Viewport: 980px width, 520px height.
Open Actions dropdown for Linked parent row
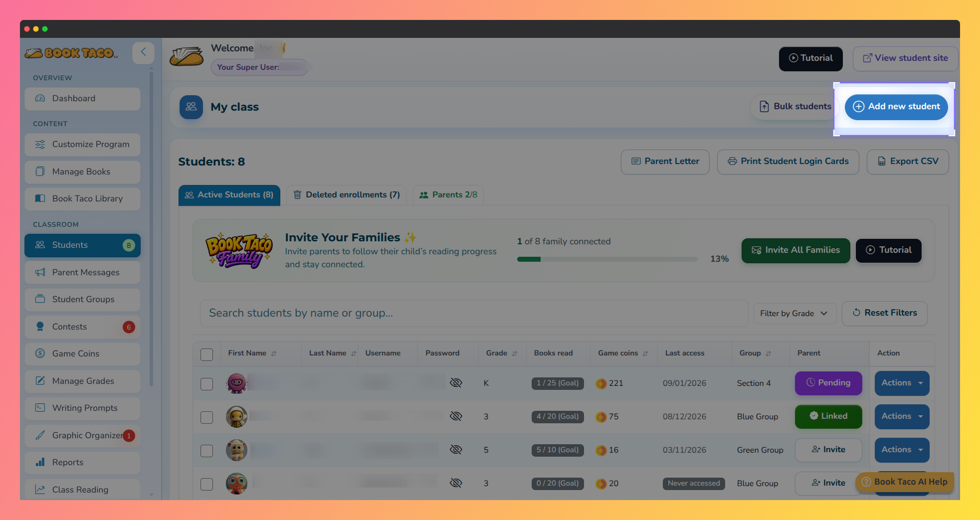click(x=902, y=417)
